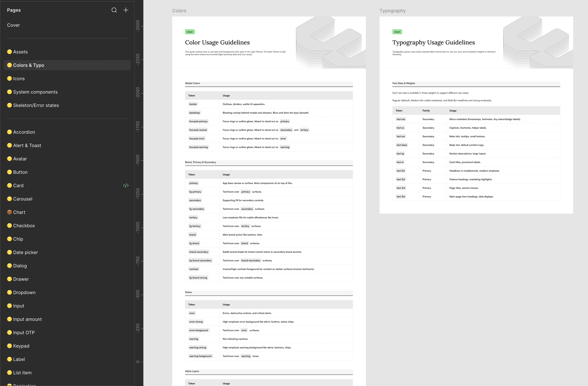
Task: Go to the Icons page
Action: pyautogui.click(x=67, y=79)
